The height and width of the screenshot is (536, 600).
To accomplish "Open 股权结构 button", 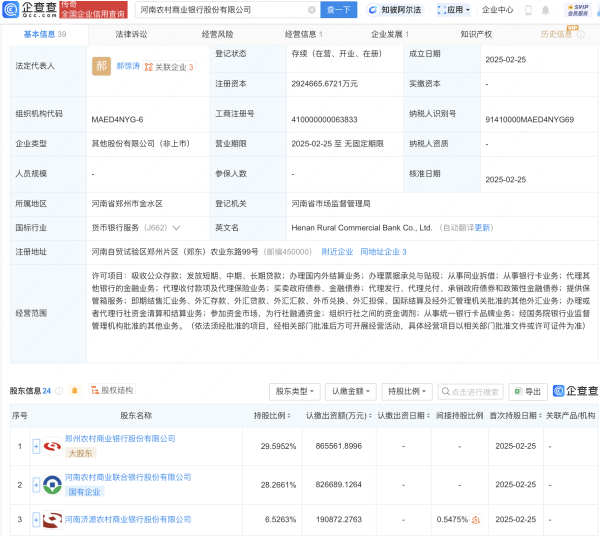I will tap(112, 390).
